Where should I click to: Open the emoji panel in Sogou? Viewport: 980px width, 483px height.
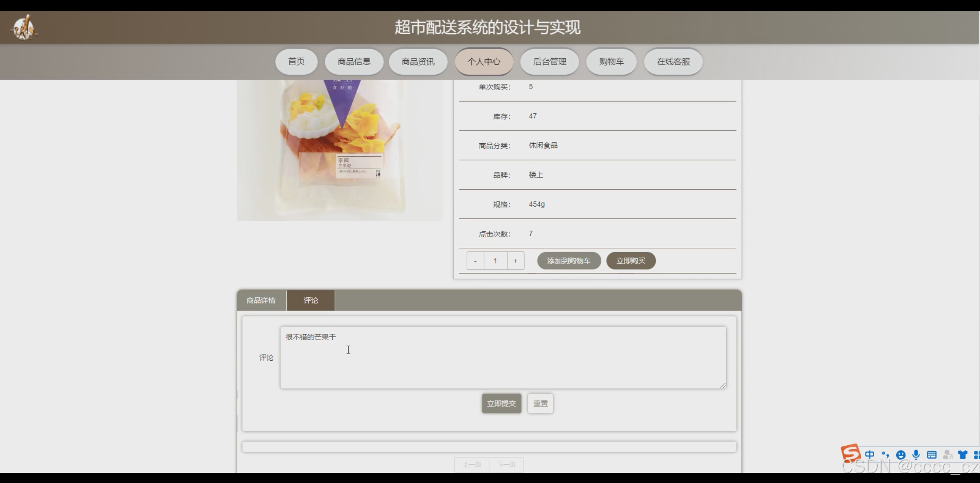click(x=901, y=454)
